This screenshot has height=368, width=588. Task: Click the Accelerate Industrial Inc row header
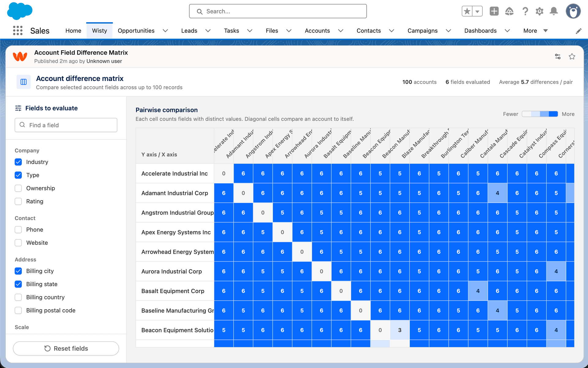[x=175, y=174]
